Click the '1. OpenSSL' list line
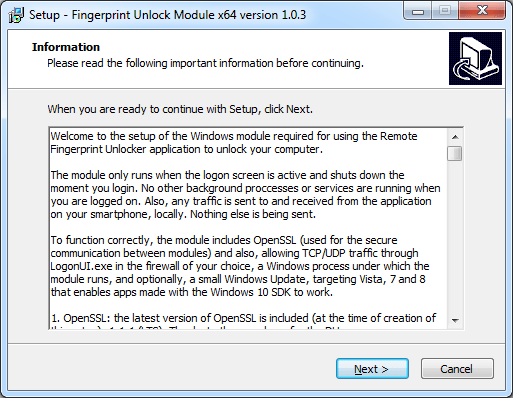Viewport: 513px width, 398px height. coord(243,318)
